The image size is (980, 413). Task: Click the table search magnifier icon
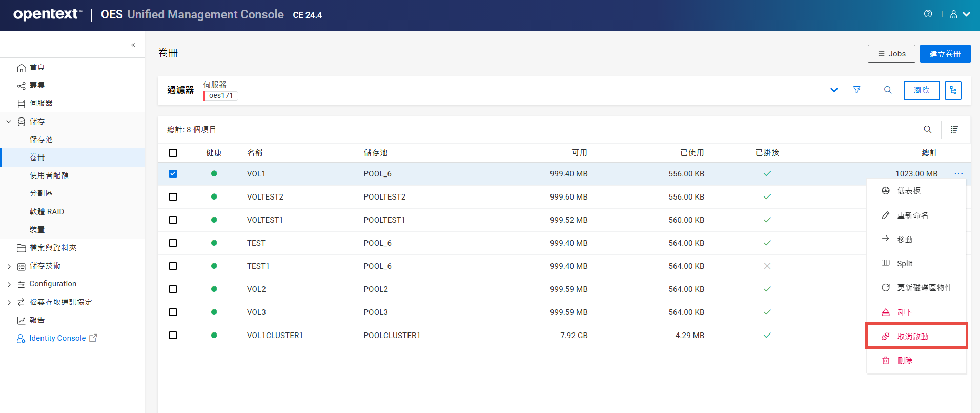tap(927, 130)
